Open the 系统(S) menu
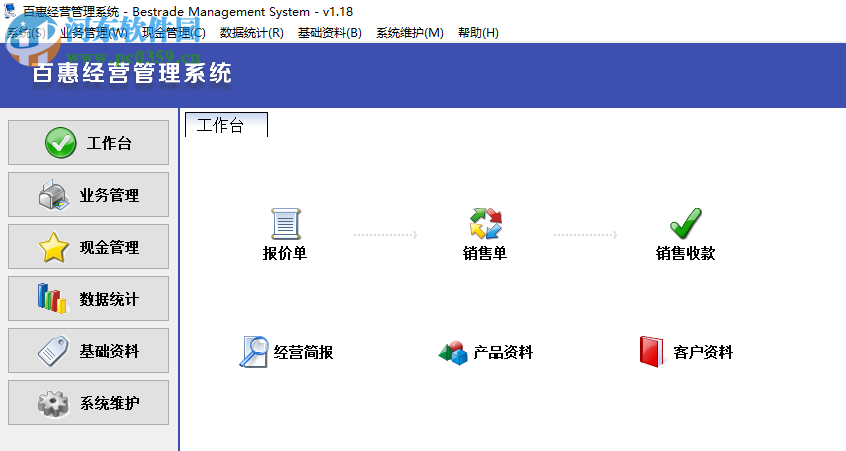 [x=26, y=33]
